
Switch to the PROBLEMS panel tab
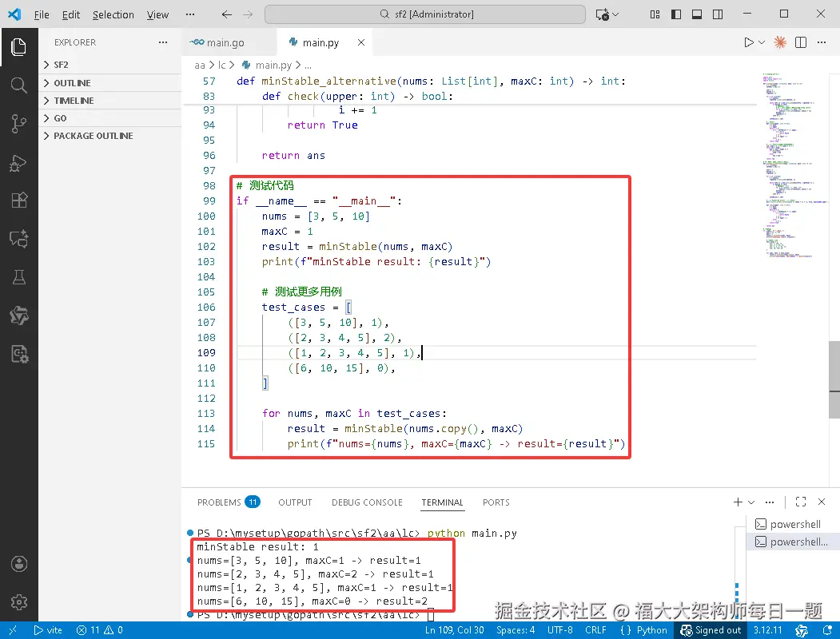[229, 502]
